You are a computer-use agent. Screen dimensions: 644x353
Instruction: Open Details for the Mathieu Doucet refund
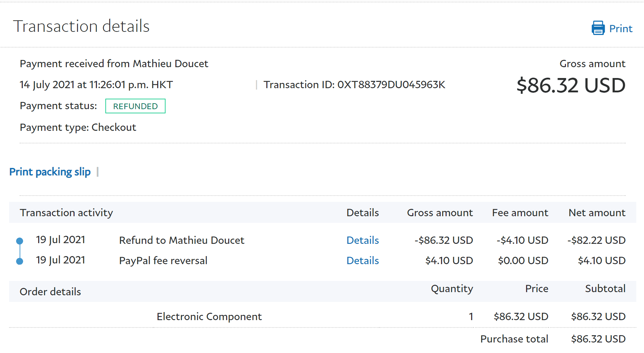(363, 240)
